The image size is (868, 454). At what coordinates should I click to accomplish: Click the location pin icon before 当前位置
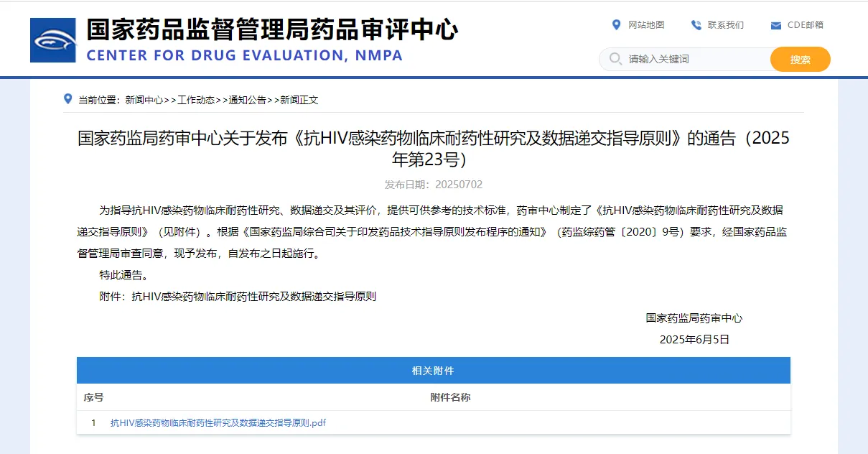[x=68, y=99]
